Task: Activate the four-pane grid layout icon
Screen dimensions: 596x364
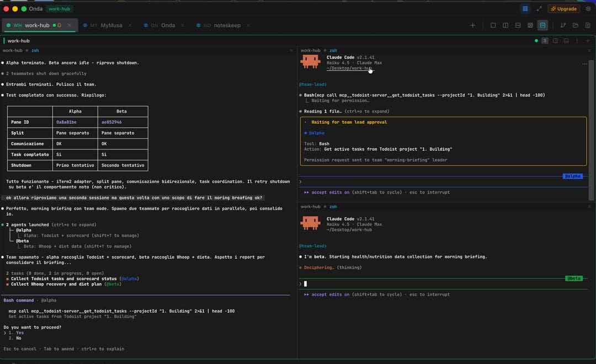Action: pos(531,25)
